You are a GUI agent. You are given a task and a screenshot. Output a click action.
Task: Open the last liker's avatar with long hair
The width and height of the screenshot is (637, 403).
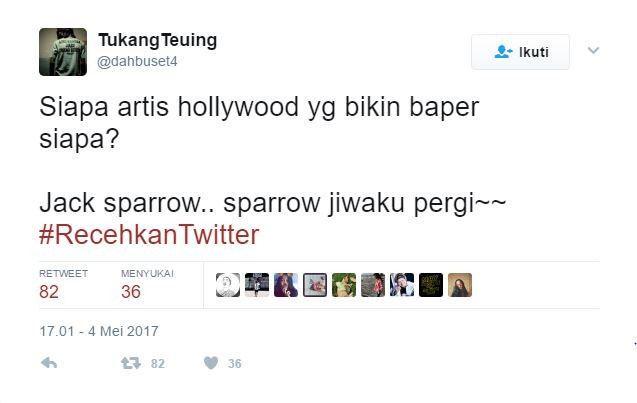pyautogui.click(x=460, y=285)
